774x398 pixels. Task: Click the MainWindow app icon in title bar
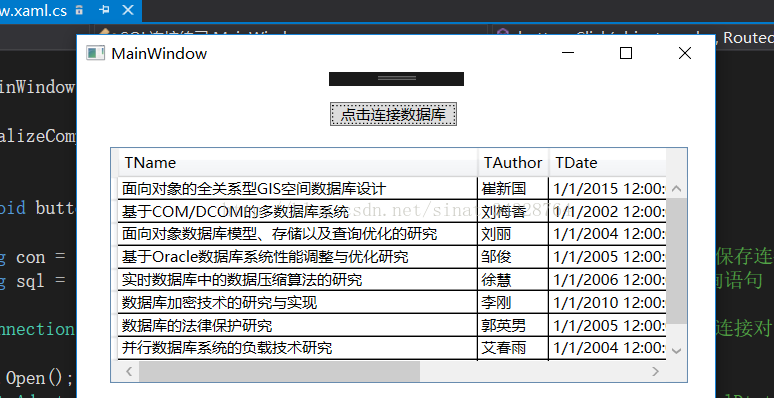pyautogui.click(x=95, y=53)
